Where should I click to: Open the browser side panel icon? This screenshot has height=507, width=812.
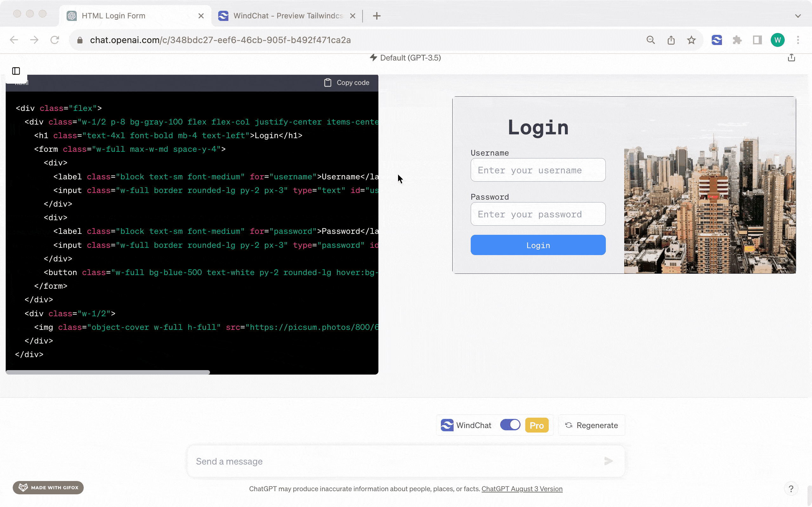pos(757,40)
